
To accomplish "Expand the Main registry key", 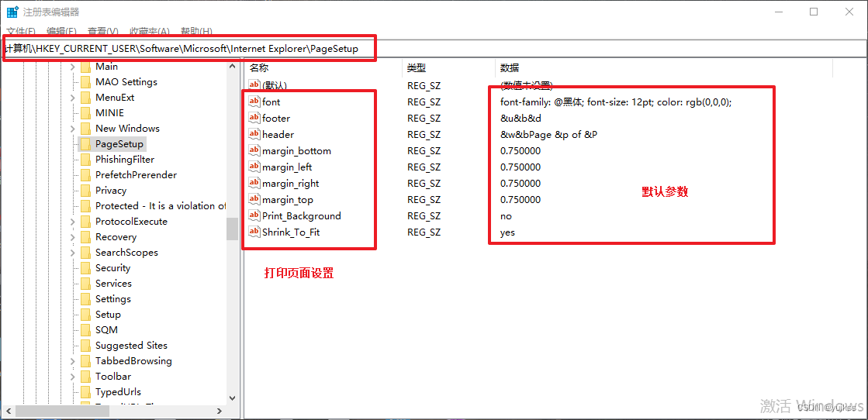I will click(x=72, y=67).
